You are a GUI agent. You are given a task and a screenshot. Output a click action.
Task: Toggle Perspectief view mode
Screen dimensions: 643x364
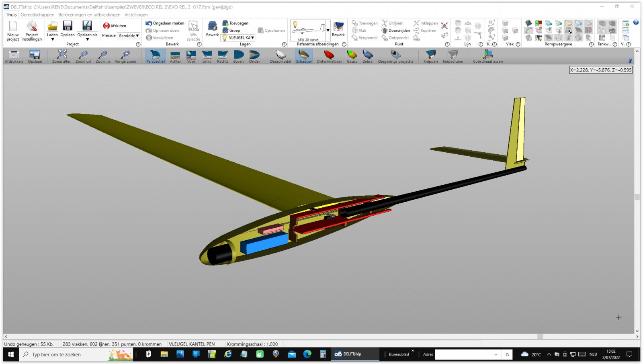point(156,56)
